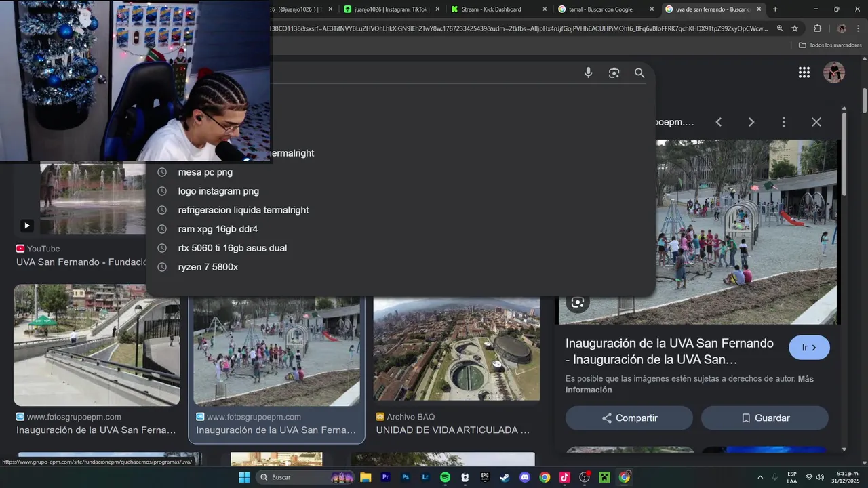Screen dimensions: 868x488
Task: Open the UNIDAD DE VIDA ARTICULADA result title
Action: click(x=453, y=430)
